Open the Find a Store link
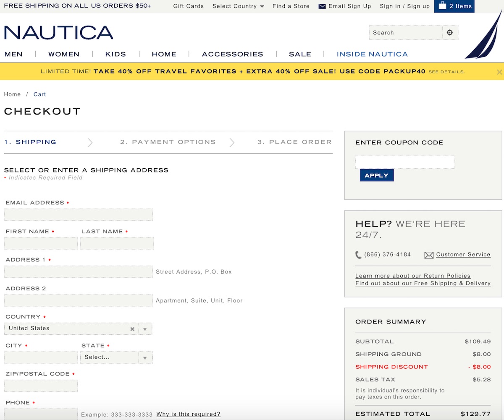504x420 pixels. click(x=291, y=6)
